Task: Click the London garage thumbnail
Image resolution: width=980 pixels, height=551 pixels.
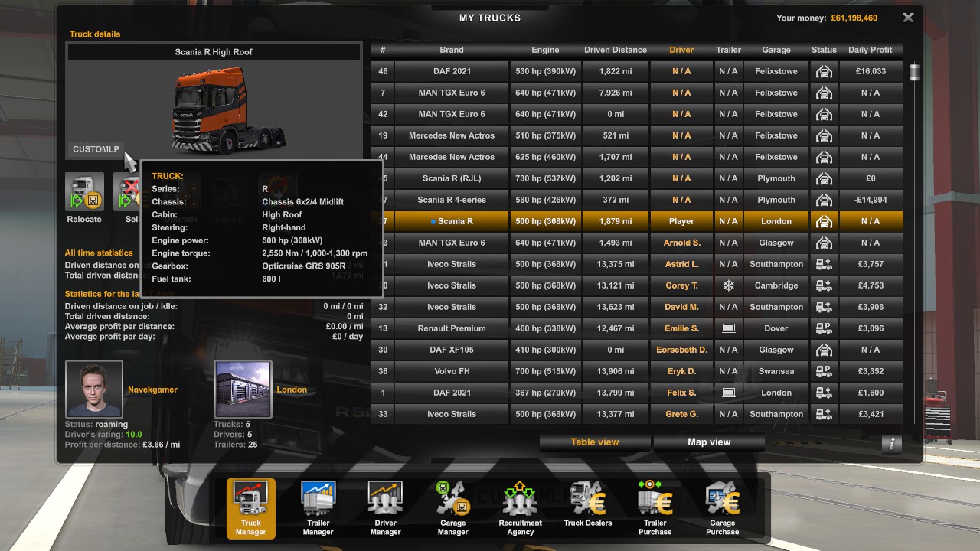Action: pyautogui.click(x=243, y=389)
